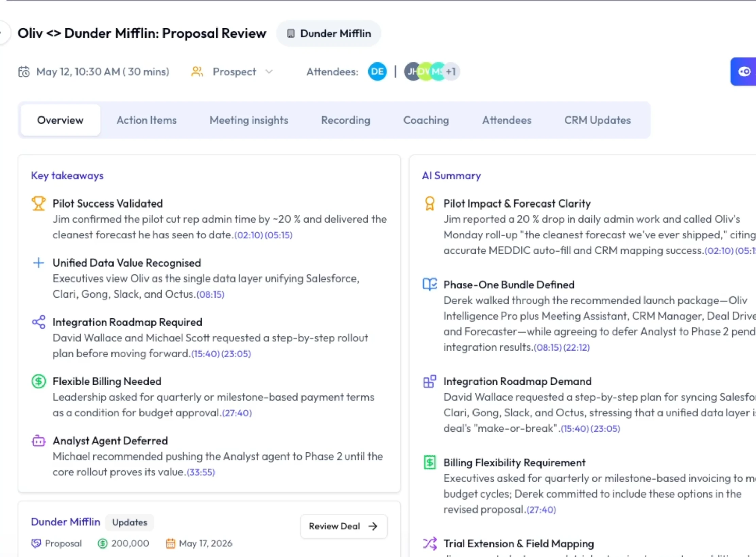
Task: Jump to timestamp (02:10) in Pilot Success Validated
Action: [248, 235]
